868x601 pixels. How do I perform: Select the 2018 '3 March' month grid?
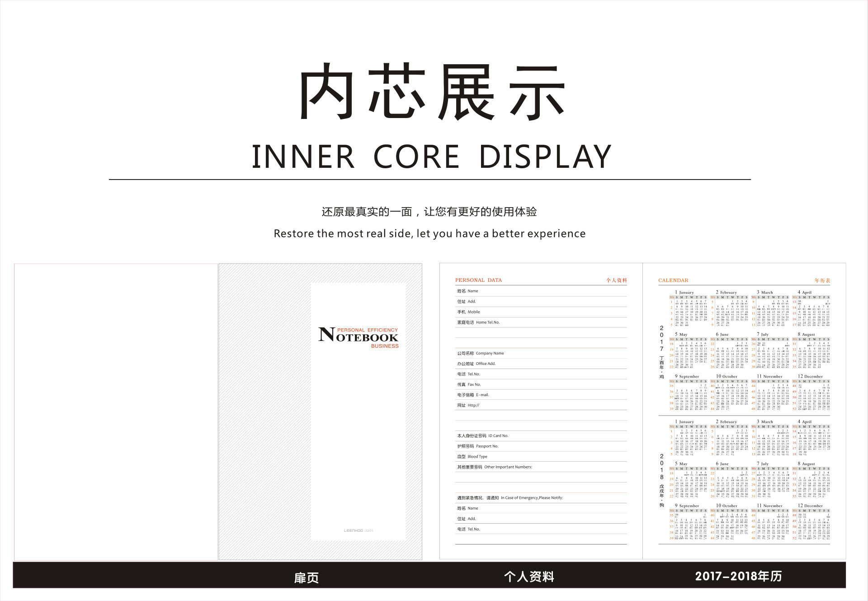tap(770, 438)
